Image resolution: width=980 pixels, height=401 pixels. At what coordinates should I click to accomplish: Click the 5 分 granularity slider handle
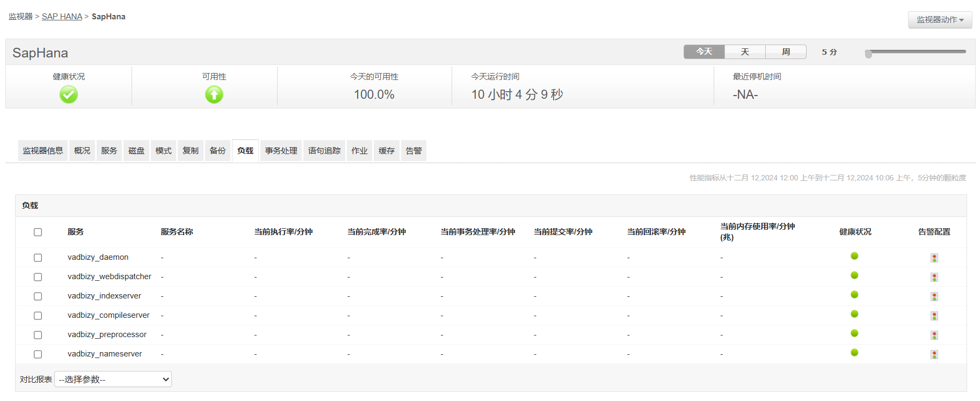pyautogui.click(x=868, y=54)
